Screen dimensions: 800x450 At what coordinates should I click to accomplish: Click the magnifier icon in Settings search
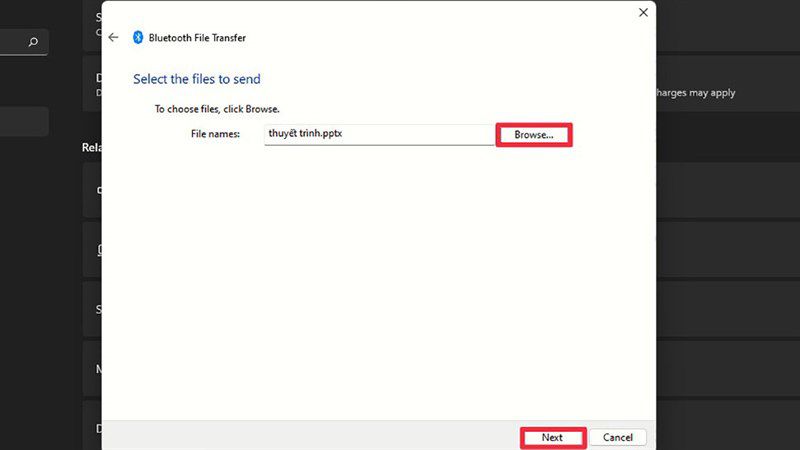(x=33, y=42)
